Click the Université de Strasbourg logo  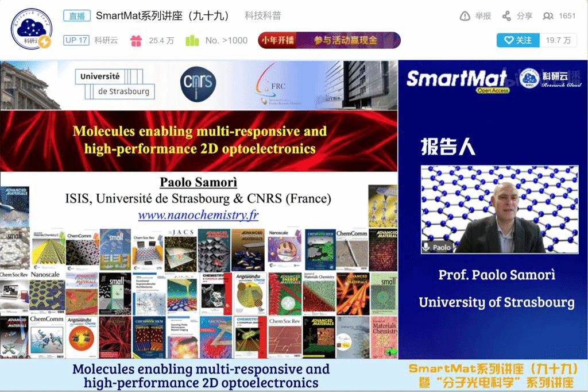point(115,84)
